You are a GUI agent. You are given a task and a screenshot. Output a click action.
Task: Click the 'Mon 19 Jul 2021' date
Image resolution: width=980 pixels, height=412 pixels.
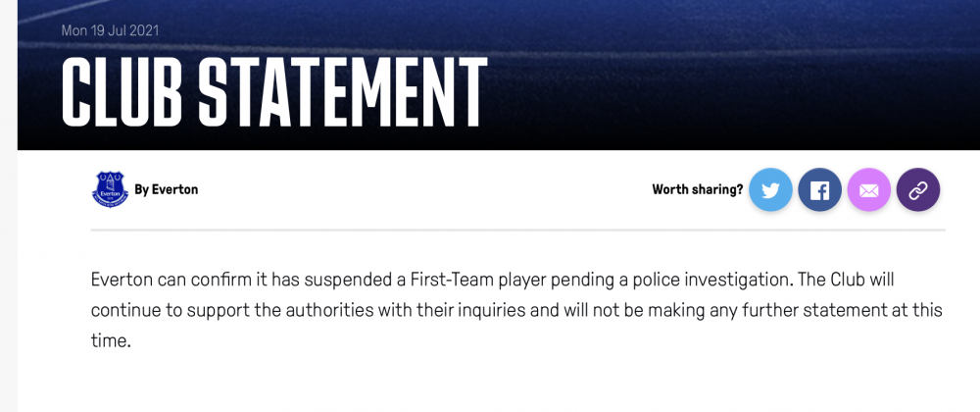110,30
